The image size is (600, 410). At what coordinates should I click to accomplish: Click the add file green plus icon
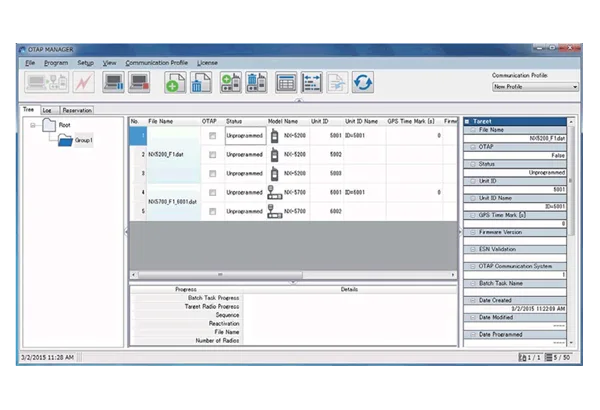tap(175, 82)
